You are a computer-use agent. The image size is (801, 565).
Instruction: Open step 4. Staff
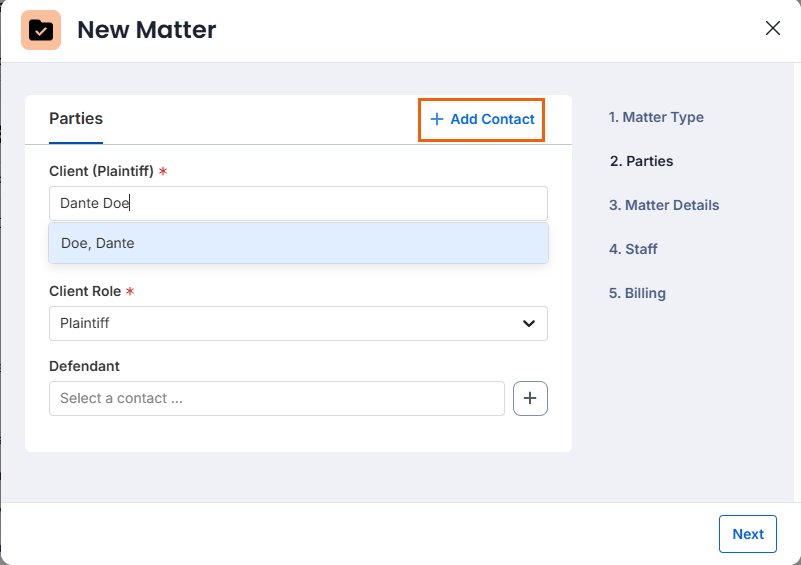coord(633,249)
